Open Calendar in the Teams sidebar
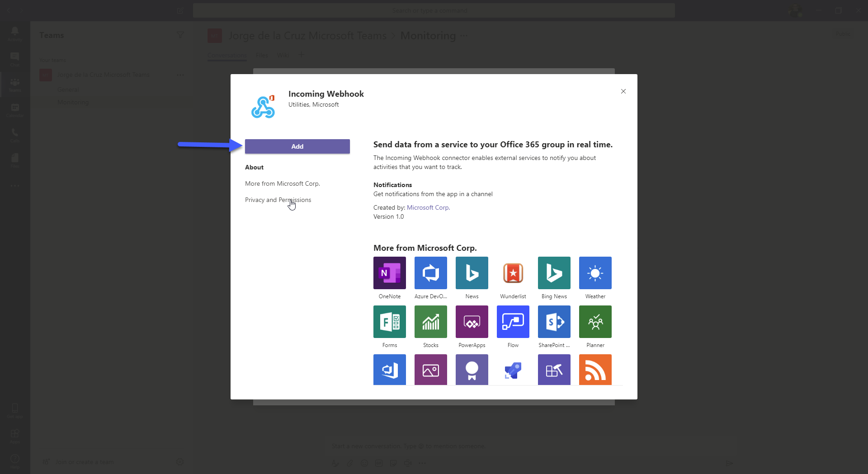 [15, 110]
